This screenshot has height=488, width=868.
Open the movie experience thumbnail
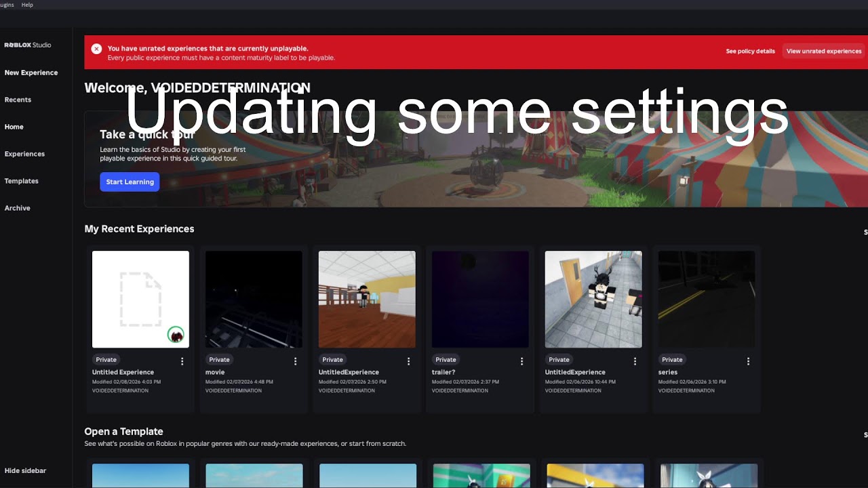point(254,300)
